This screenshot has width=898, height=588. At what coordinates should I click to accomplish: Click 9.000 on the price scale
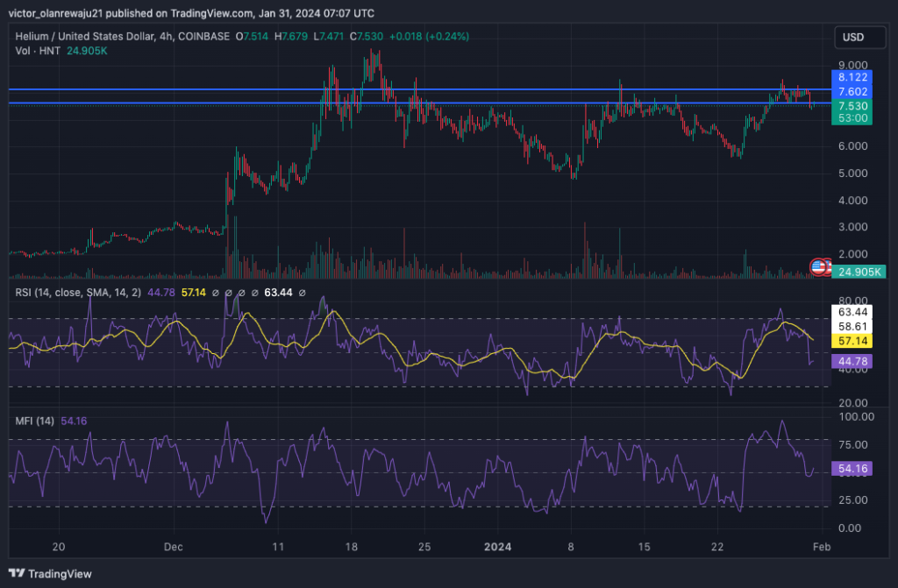852,65
